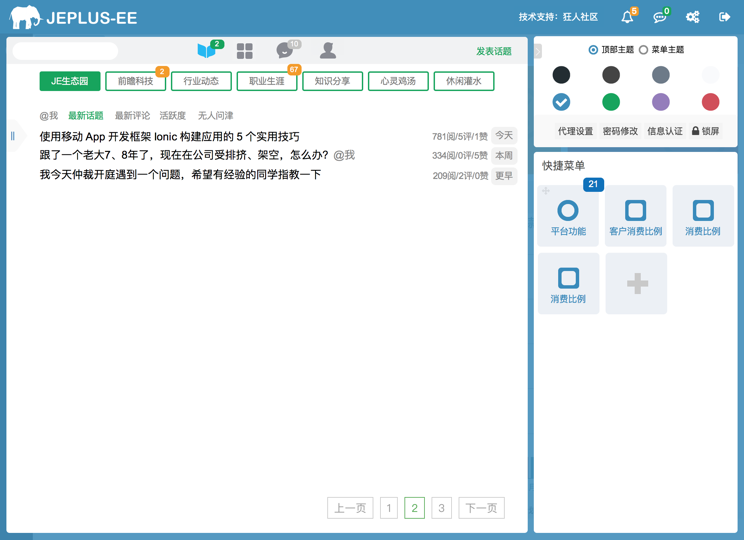Open the 平台功能 shortcut tile
The width and height of the screenshot is (744, 540).
click(x=568, y=216)
